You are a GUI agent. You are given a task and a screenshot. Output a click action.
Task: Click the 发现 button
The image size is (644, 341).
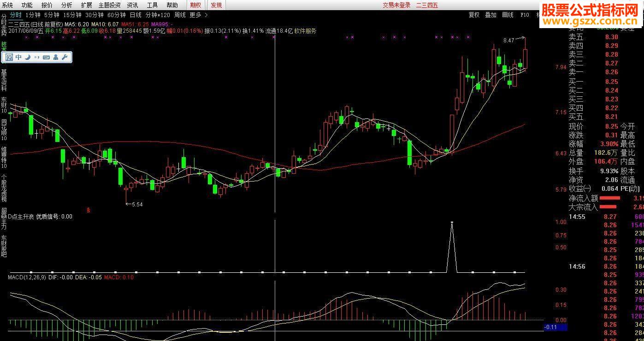tap(216, 5)
